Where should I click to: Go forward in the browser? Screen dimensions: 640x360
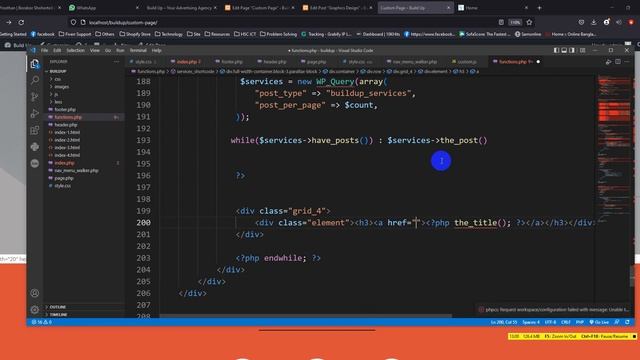click(x=9, y=22)
